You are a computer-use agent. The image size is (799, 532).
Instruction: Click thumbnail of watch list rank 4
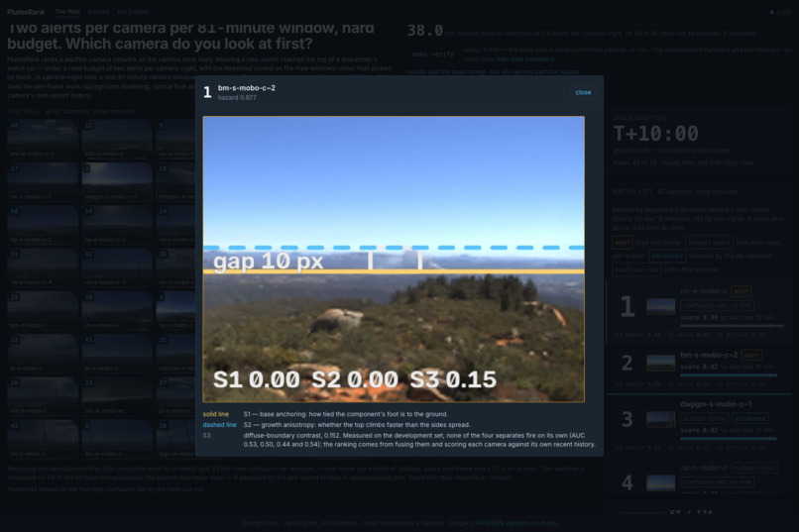pos(660,482)
